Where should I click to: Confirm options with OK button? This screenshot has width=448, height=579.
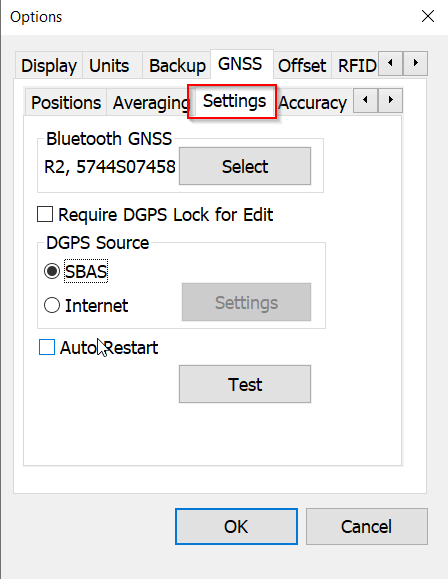pos(236,526)
